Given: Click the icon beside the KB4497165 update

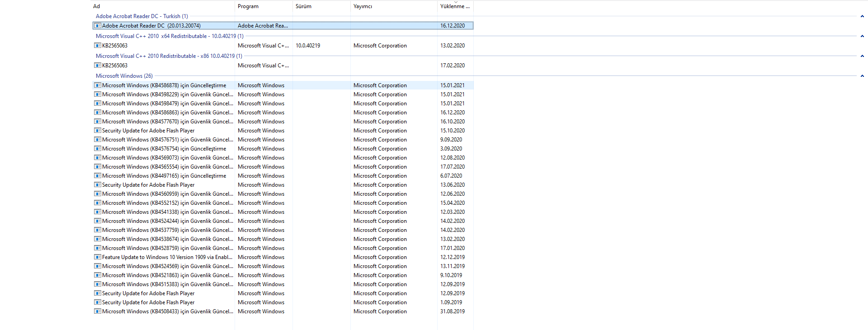Looking at the screenshot, I should tap(97, 176).
